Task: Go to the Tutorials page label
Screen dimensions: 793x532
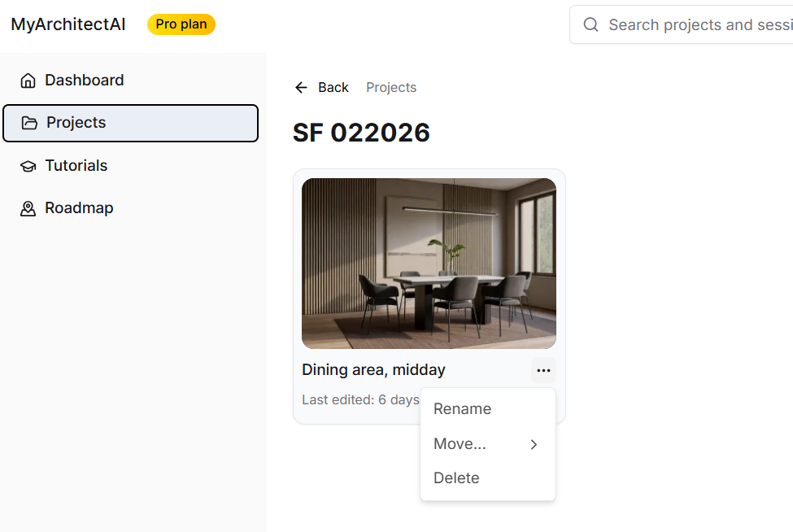Action: tap(76, 166)
